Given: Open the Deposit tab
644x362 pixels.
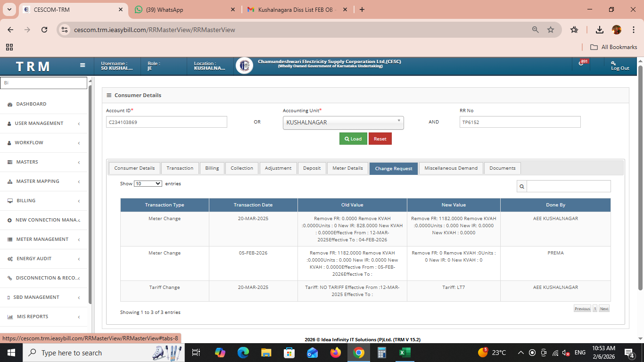Looking at the screenshot, I should pyautogui.click(x=312, y=168).
